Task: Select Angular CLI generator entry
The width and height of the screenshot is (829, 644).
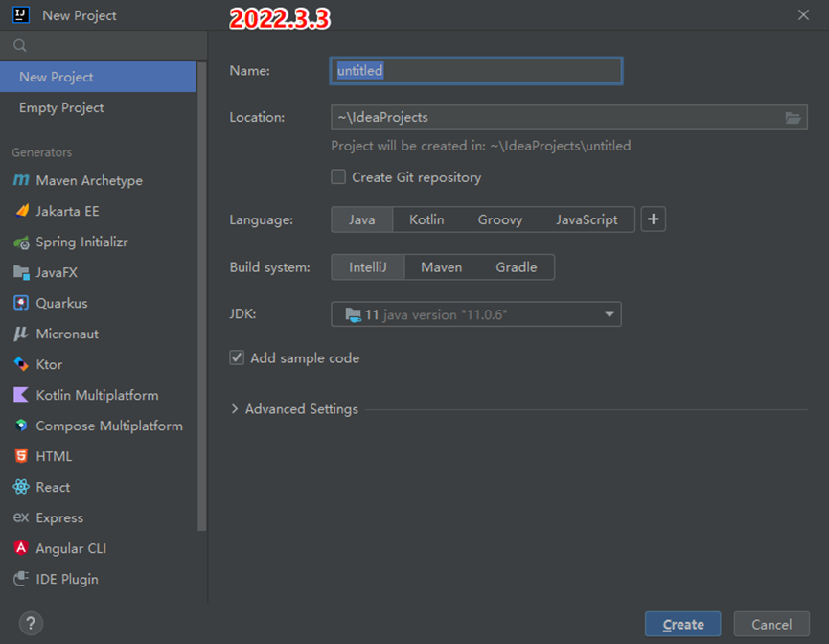Action: click(x=98, y=548)
